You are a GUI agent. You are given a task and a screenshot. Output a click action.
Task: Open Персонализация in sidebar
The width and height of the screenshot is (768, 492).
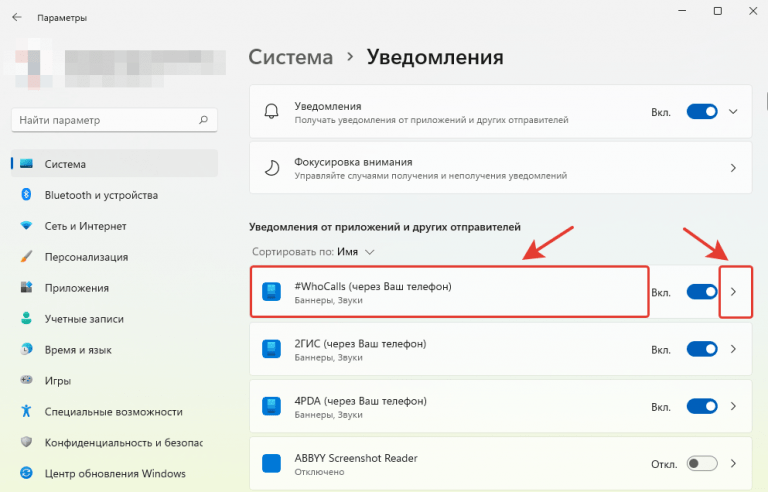click(x=86, y=257)
